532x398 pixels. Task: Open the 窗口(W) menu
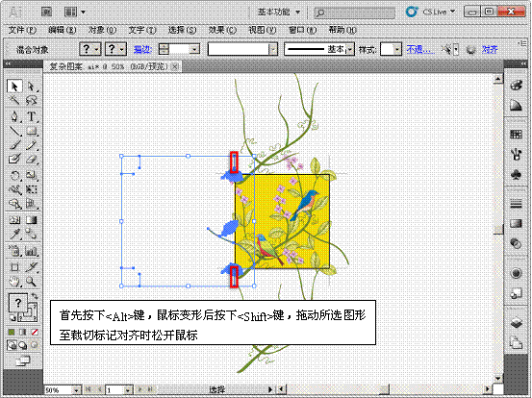click(302, 30)
